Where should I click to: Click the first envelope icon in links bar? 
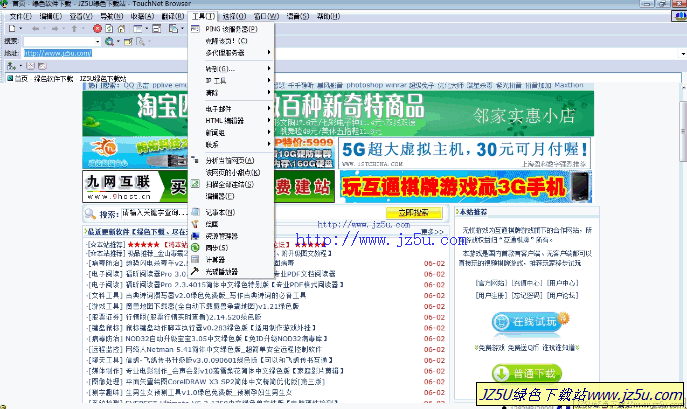coord(30,66)
